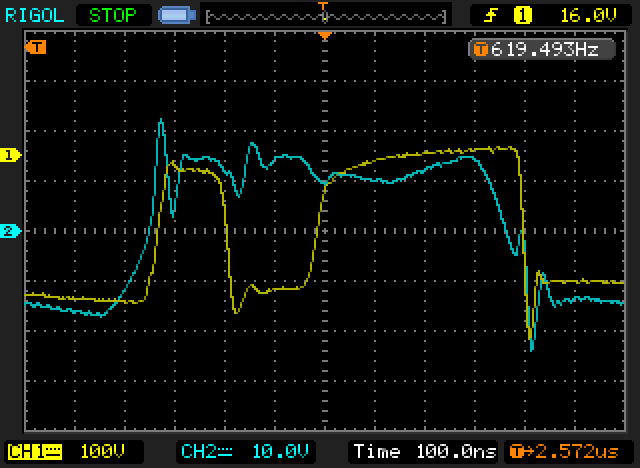Click the orange T marker at grid top-left
This screenshot has width=640, height=468.
point(37,47)
